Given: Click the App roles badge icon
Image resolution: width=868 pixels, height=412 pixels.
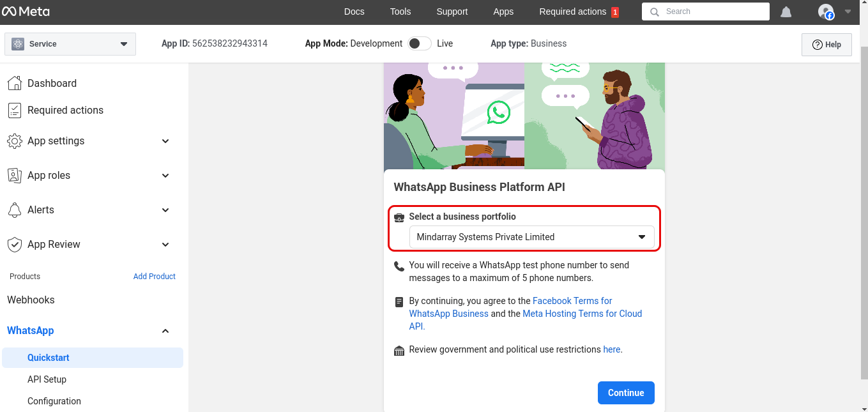Looking at the screenshot, I should [14, 175].
